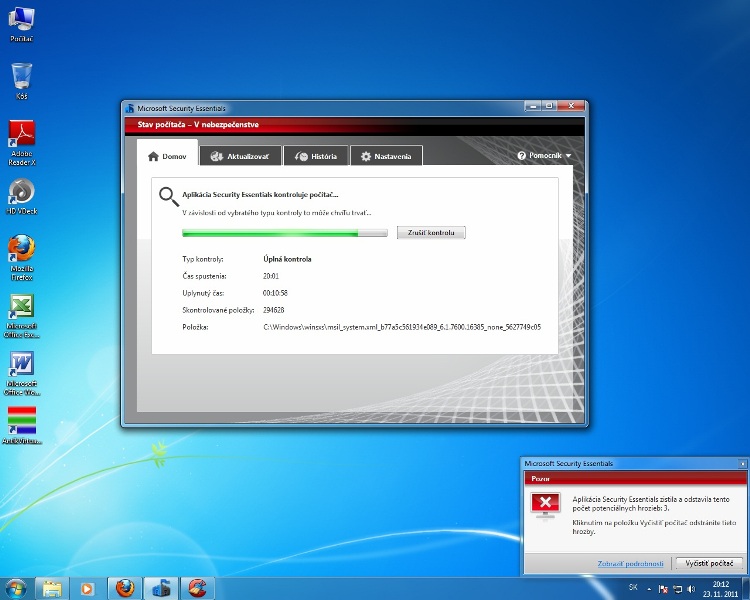Screen dimensions: 750x600
Task: Open the Pomocník help link
Action: [544, 156]
